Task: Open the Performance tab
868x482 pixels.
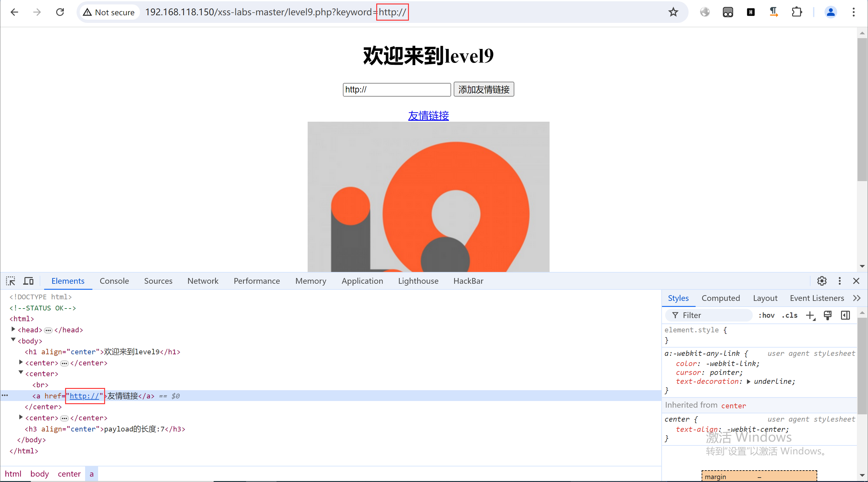Action: (x=257, y=281)
